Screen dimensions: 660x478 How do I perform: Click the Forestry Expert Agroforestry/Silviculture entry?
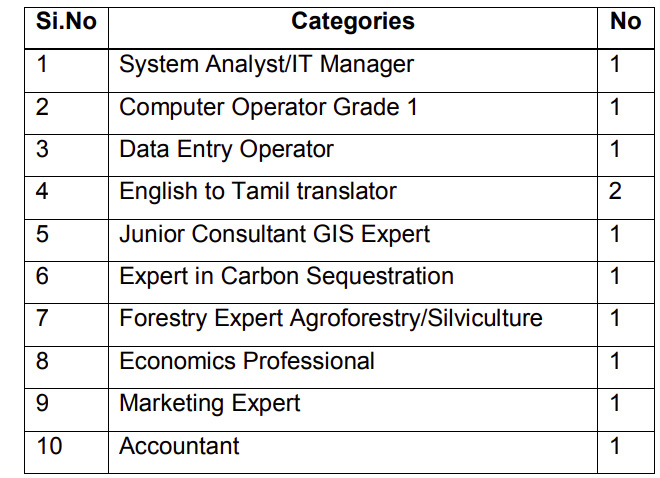[x=331, y=318]
